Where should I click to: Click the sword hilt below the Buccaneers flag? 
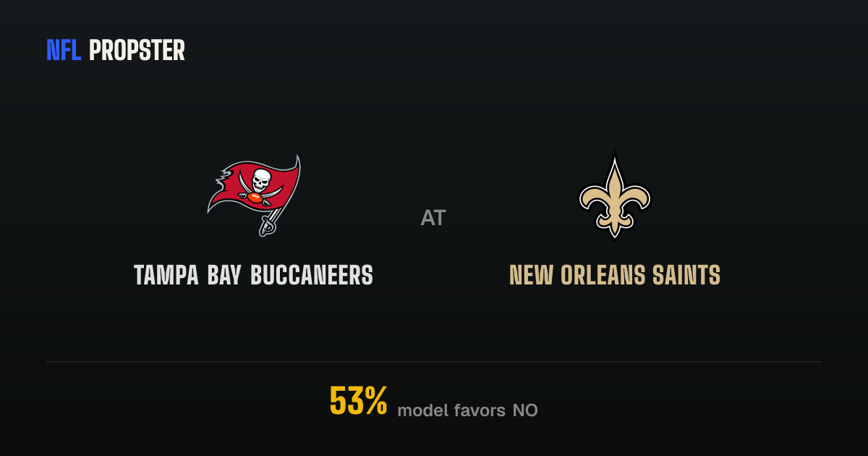coord(267,225)
